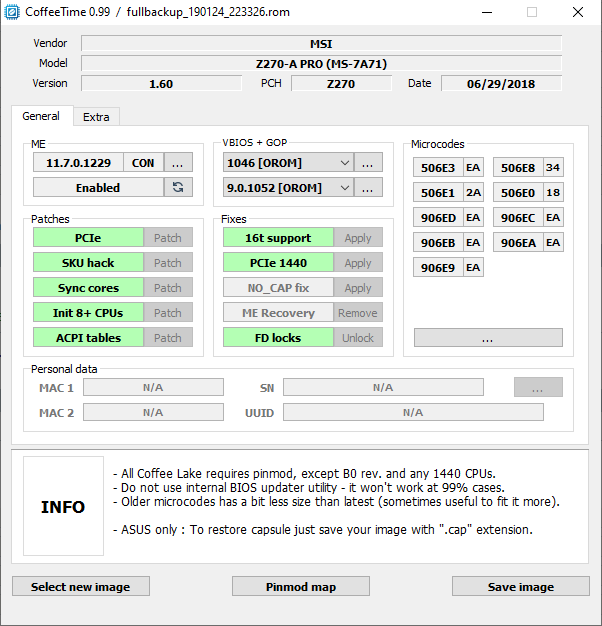Click Select new image button
This screenshot has height=626, width=602.
[81, 586]
